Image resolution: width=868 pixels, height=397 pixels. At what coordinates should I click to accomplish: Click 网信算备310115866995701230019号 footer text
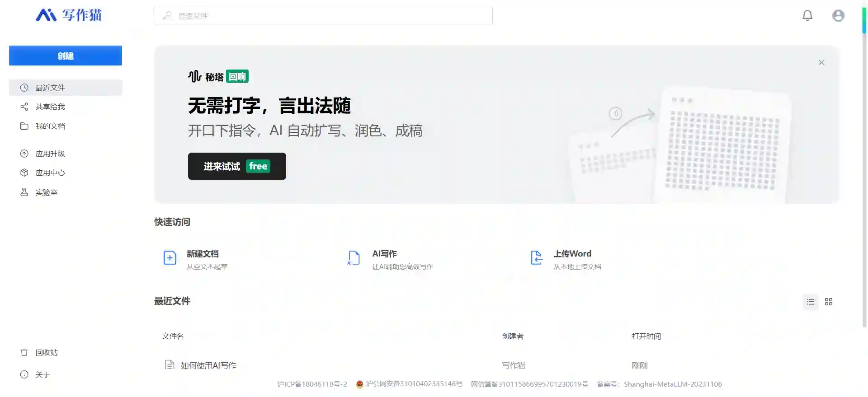(x=529, y=384)
